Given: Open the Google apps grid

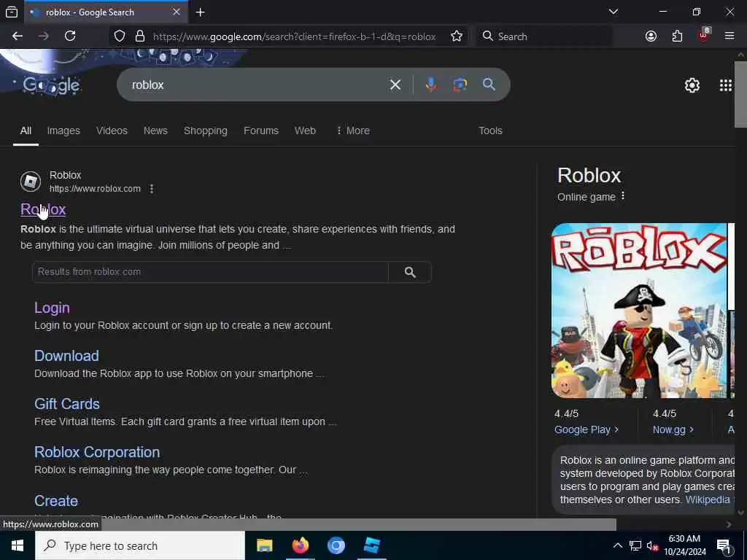Looking at the screenshot, I should pos(726,85).
